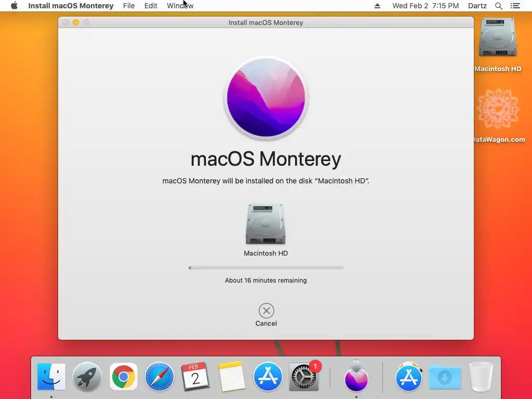The width and height of the screenshot is (532, 399).
Task: Open the Dartz user menu
Action: (x=477, y=6)
